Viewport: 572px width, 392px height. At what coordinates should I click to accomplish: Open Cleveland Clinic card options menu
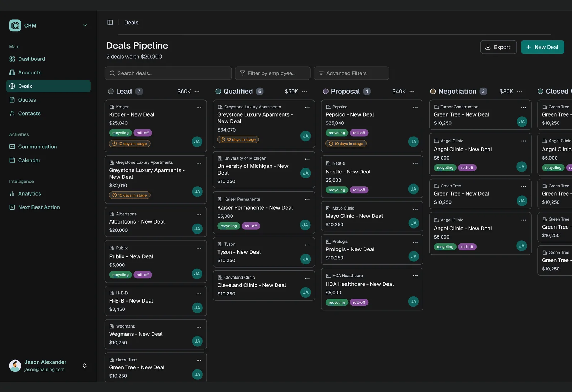coord(307,278)
